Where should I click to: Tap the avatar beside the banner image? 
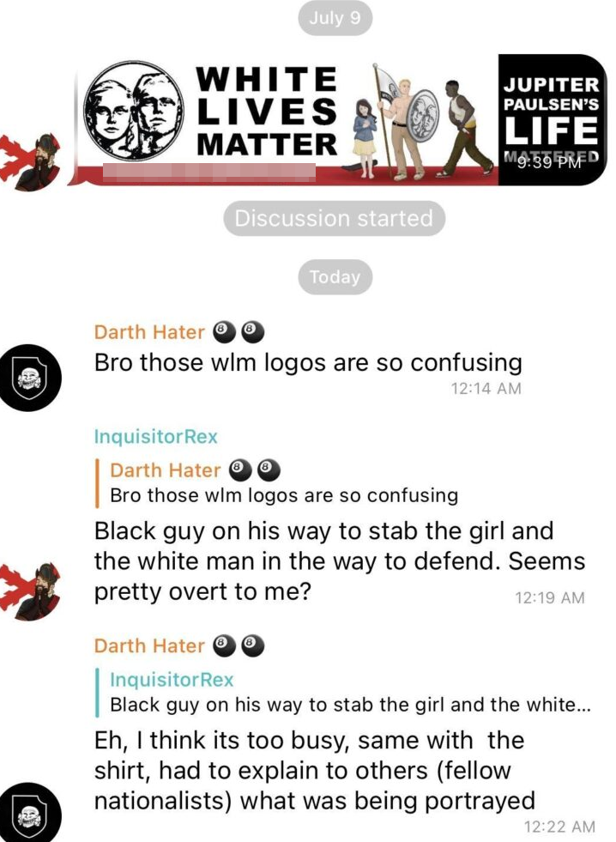(x=29, y=162)
